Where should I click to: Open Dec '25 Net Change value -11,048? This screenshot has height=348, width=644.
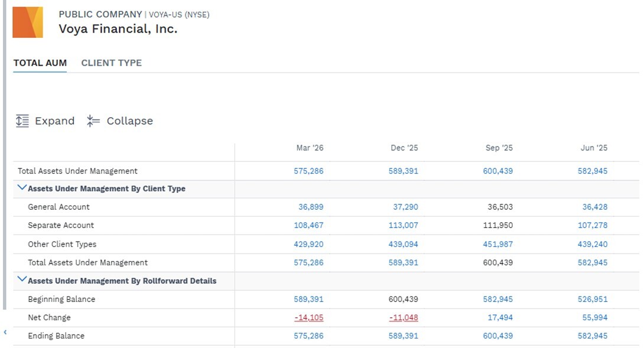coord(404,318)
